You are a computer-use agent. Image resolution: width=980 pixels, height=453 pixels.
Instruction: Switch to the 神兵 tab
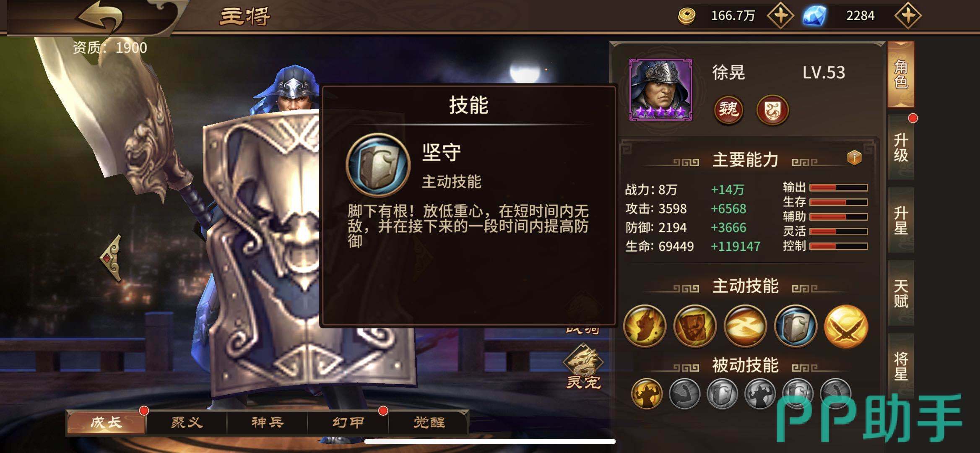click(x=267, y=422)
